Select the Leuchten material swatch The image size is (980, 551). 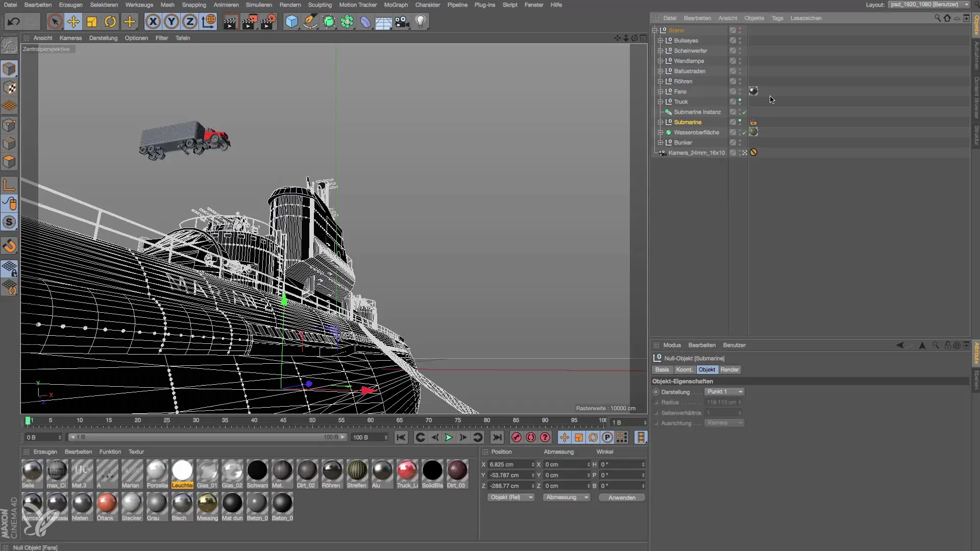point(182,474)
